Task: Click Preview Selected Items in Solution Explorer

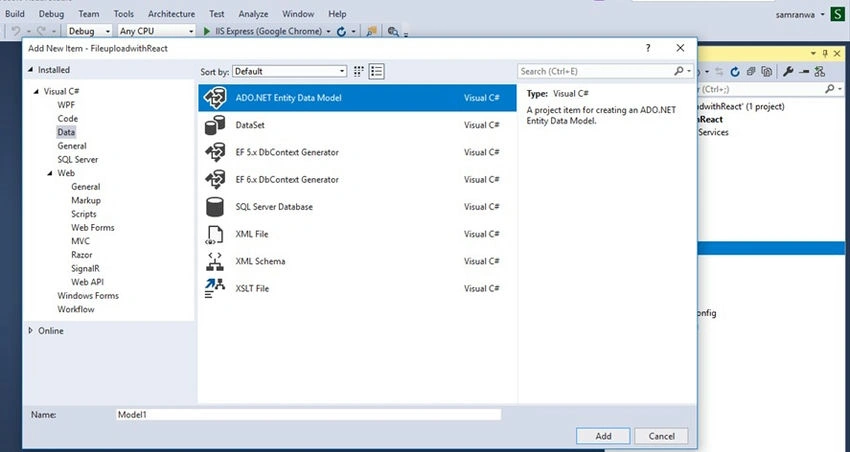Action: [x=804, y=72]
